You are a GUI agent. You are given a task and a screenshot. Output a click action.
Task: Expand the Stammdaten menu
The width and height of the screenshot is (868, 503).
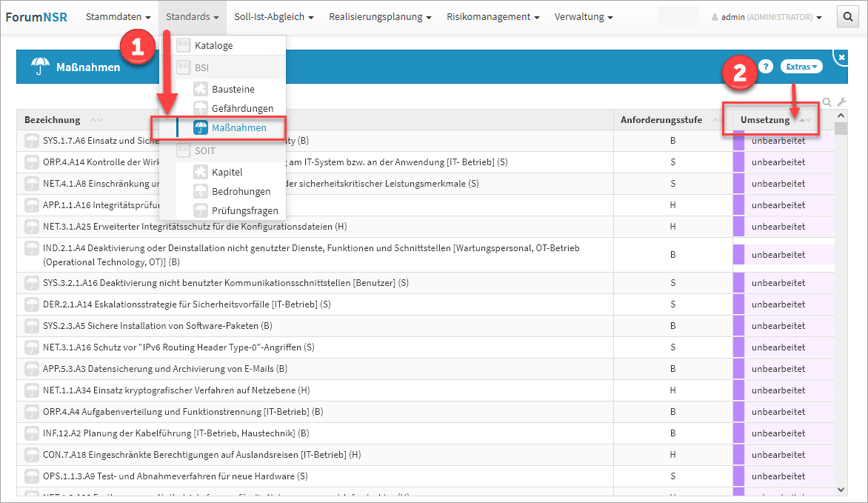(118, 17)
